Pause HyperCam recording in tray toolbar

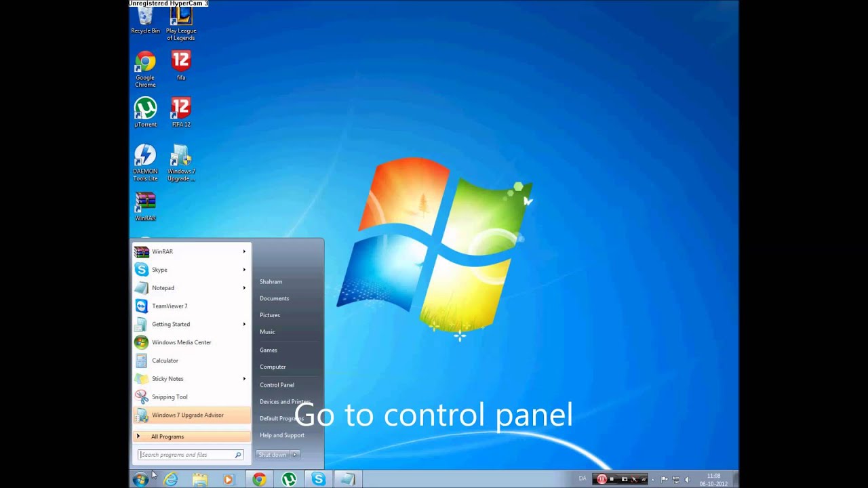[601, 479]
